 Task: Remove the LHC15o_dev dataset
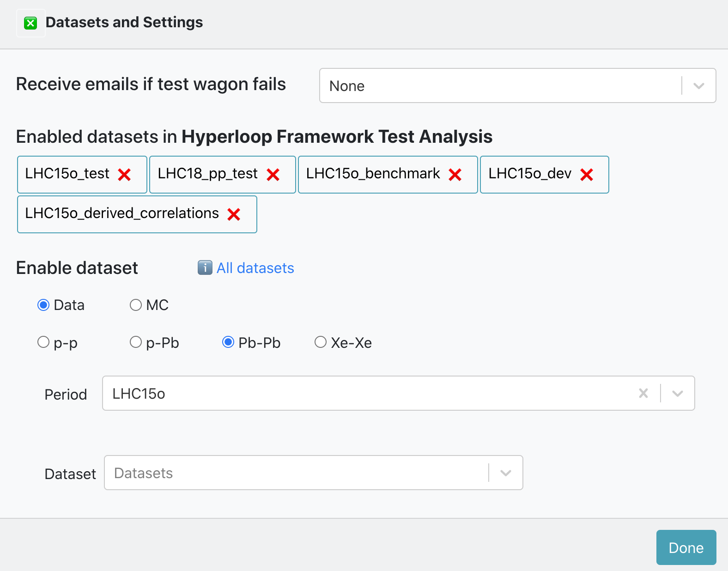587,175
